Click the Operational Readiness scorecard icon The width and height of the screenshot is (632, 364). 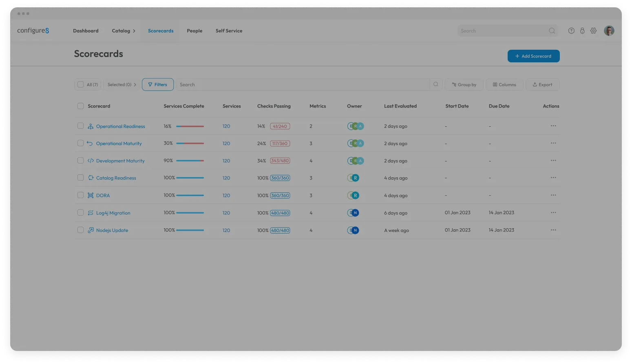click(91, 126)
